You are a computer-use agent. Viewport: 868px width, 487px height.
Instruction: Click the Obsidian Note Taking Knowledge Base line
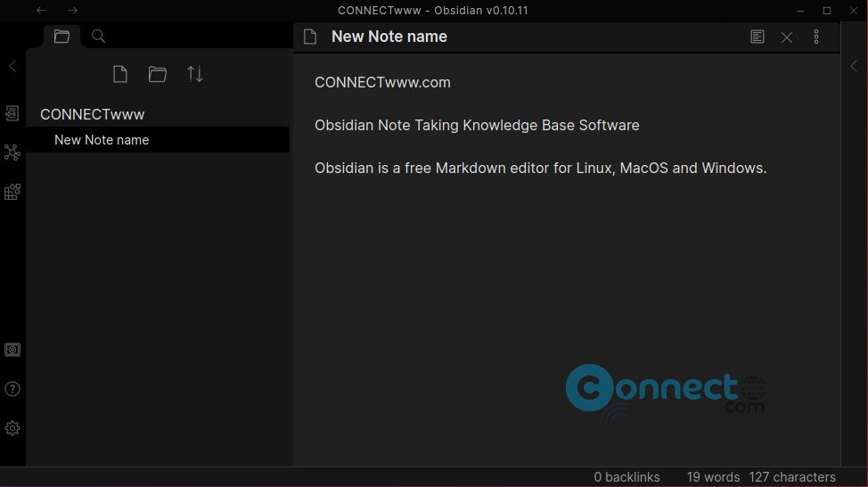[x=477, y=125]
